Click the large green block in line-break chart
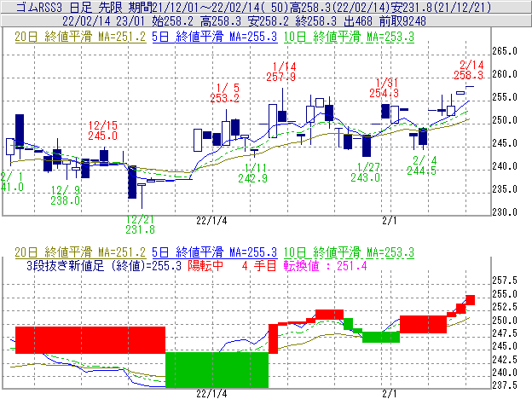This screenshot has height=405, width=532. coord(217,370)
